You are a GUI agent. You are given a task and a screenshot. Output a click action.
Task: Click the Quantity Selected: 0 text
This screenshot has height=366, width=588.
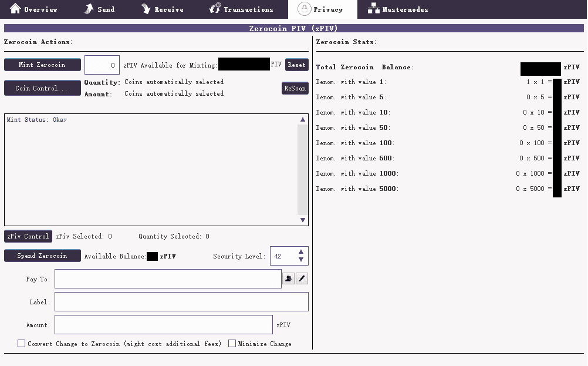(x=174, y=236)
